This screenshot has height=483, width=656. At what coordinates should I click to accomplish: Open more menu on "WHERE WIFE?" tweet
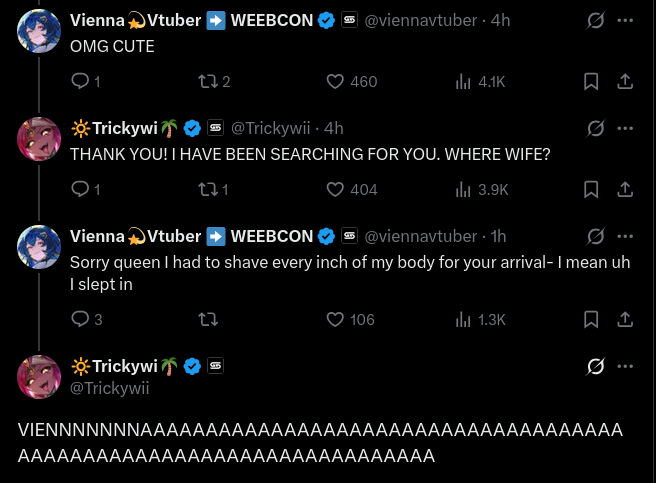pyautogui.click(x=625, y=128)
